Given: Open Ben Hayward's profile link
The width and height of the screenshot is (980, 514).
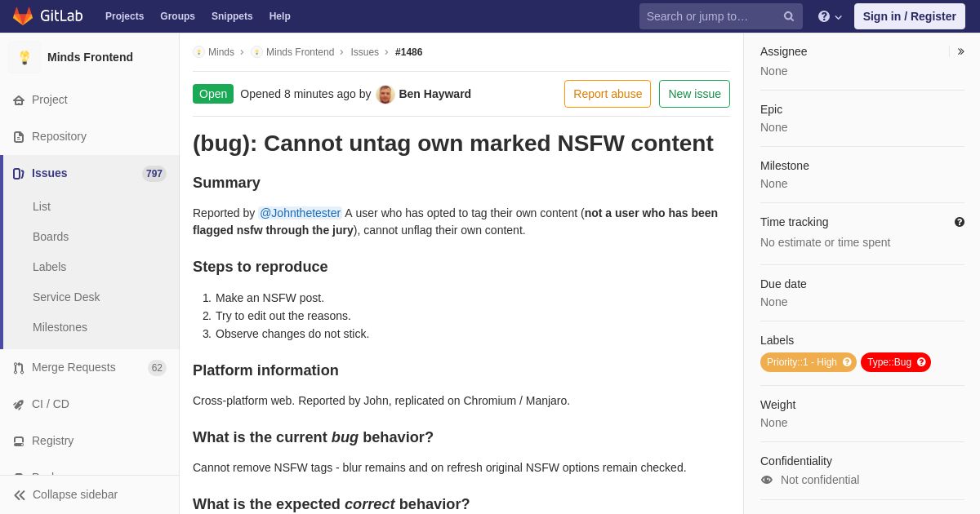Looking at the screenshot, I should [x=434, y=94].
